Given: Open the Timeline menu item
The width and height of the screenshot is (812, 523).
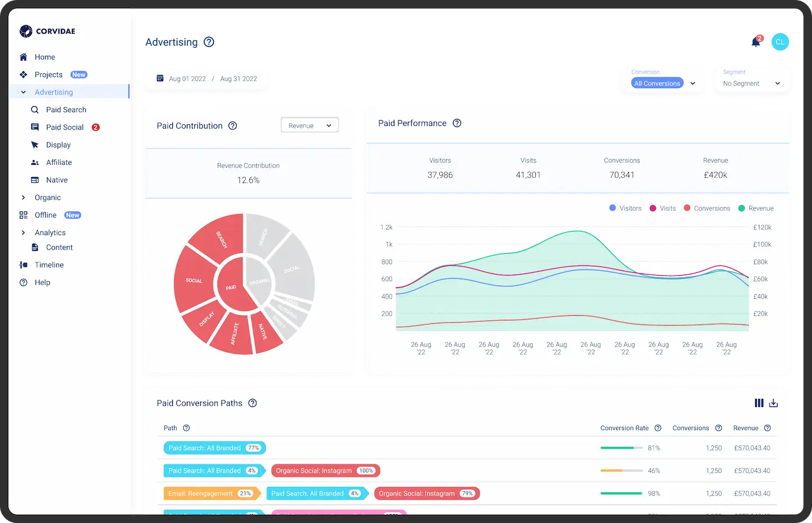Looking at the screenshot, I should (49, 265).
